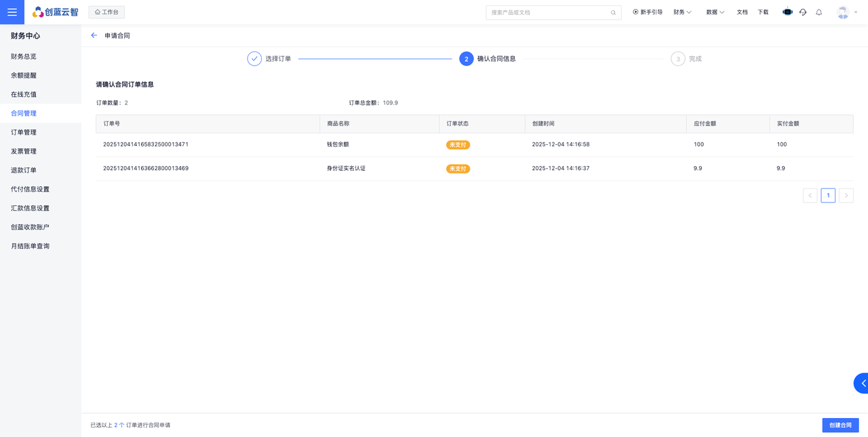Open the notification bell
868x437 pixels.
(x=818, y=12)
